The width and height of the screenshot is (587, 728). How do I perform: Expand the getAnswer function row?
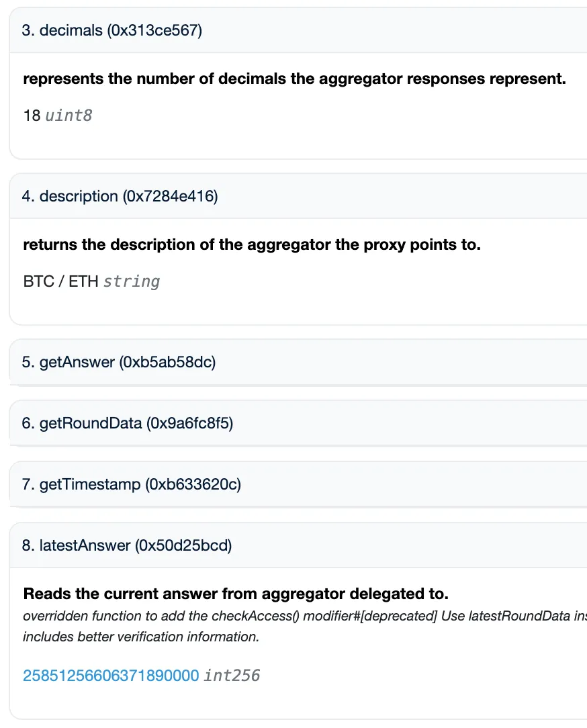[x=118, y=362]
